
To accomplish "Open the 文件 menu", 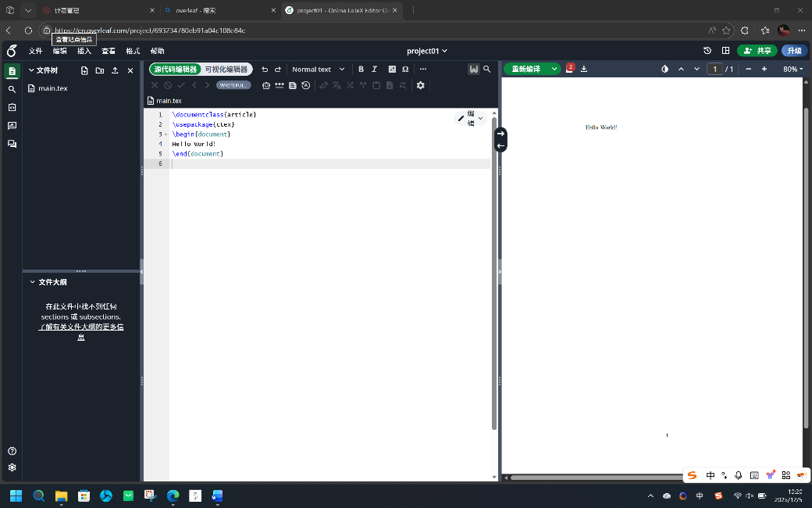I will 35,51.
